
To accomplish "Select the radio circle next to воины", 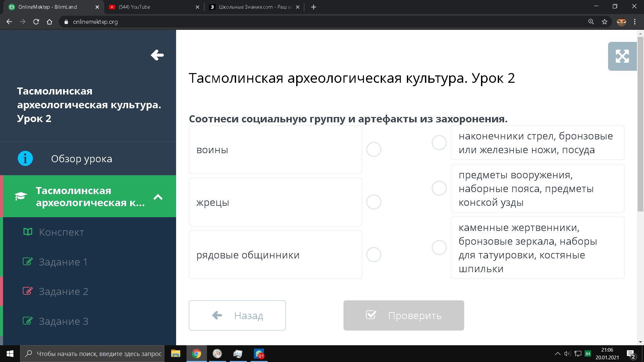I will 374,149.
